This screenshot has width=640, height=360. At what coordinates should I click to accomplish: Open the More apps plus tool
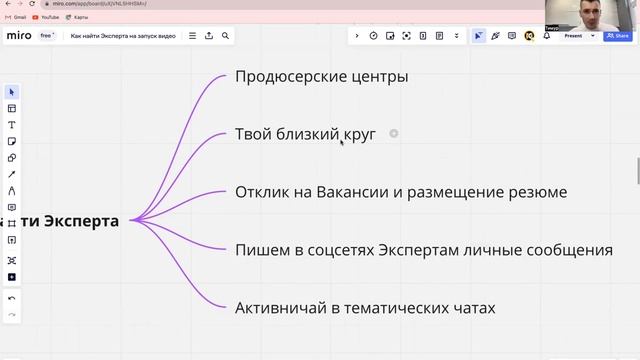click(x=11, y=277)
